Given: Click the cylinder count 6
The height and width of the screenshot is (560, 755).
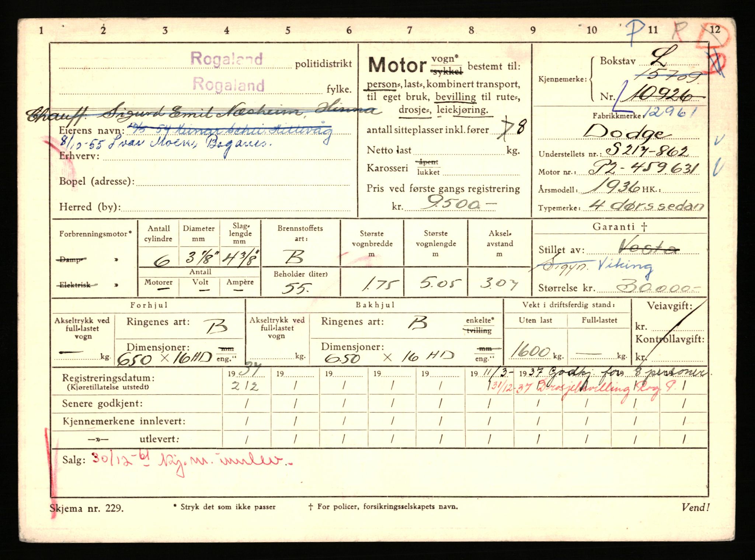Looking at the screenshot, I should [x=161, y=261].
